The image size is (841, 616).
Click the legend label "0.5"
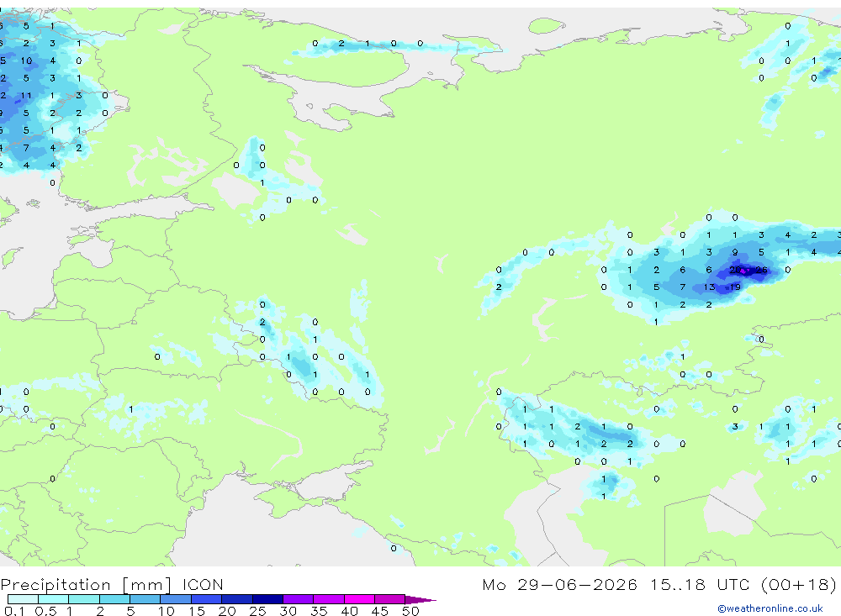click(45, 611)
